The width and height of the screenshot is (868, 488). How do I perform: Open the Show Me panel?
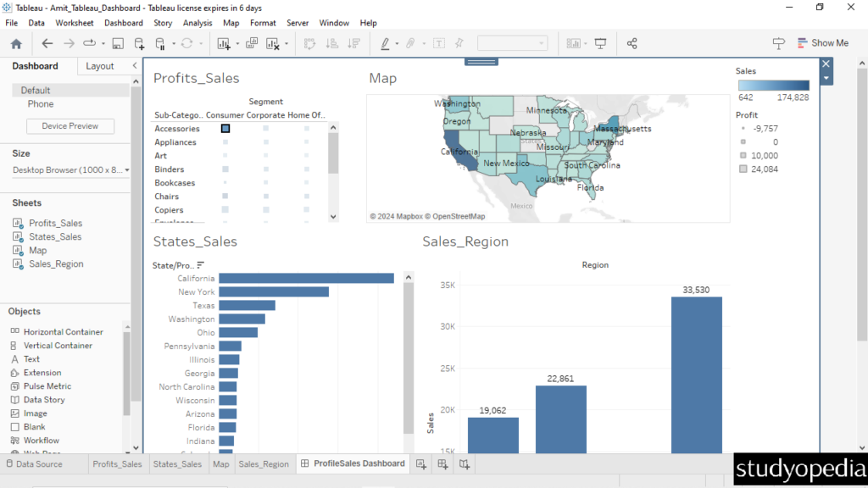[823, 42]
